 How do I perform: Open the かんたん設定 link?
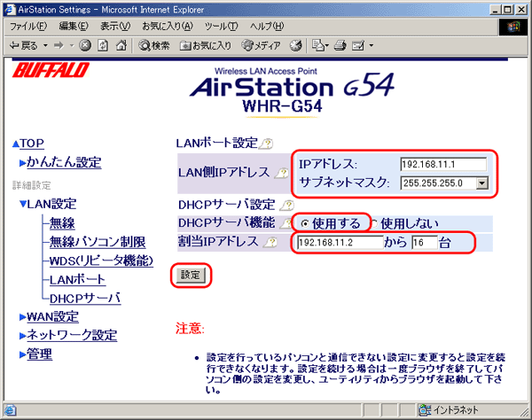[64, 162]
